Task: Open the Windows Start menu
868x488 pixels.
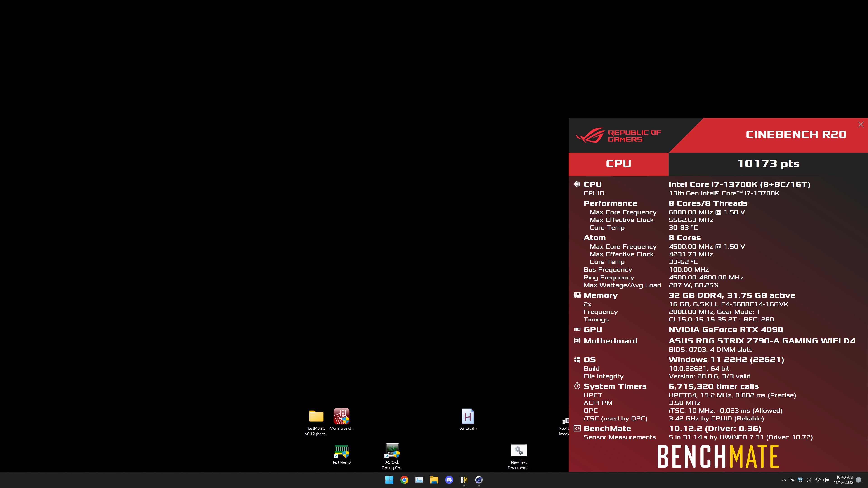Action: pyautogui.click(x=389, y=480)
